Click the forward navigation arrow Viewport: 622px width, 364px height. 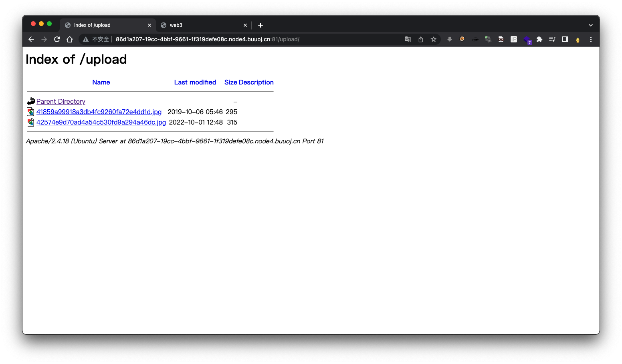(44, 39)
